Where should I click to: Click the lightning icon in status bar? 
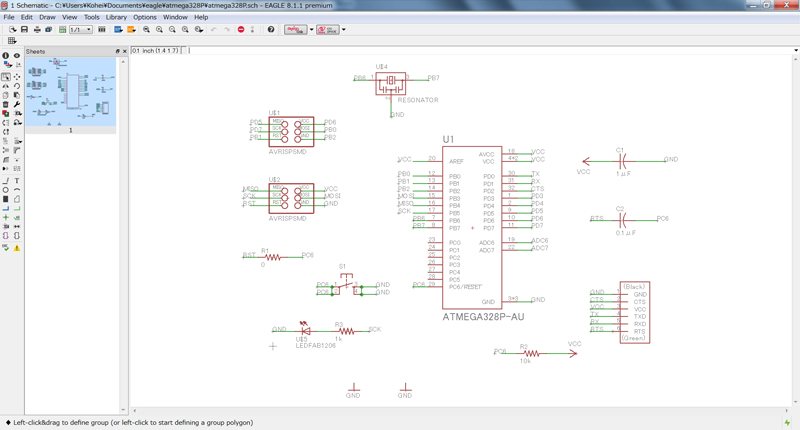coord(787,422)
